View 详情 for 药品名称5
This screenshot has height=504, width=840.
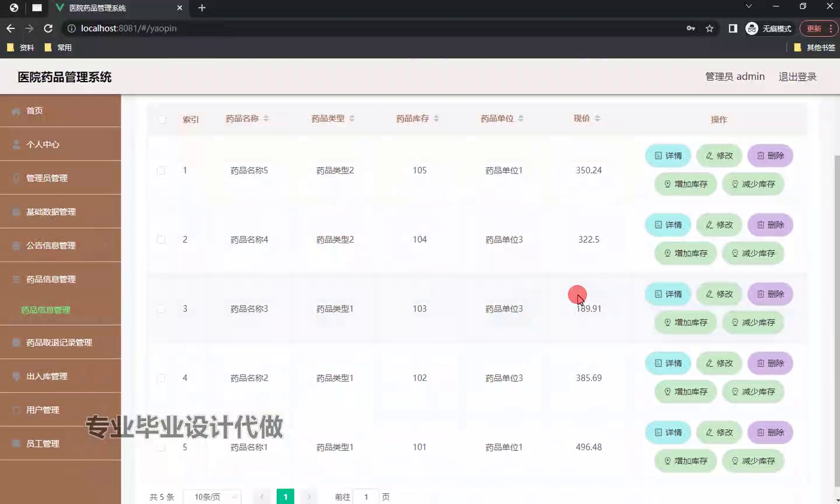coord(668,156)
